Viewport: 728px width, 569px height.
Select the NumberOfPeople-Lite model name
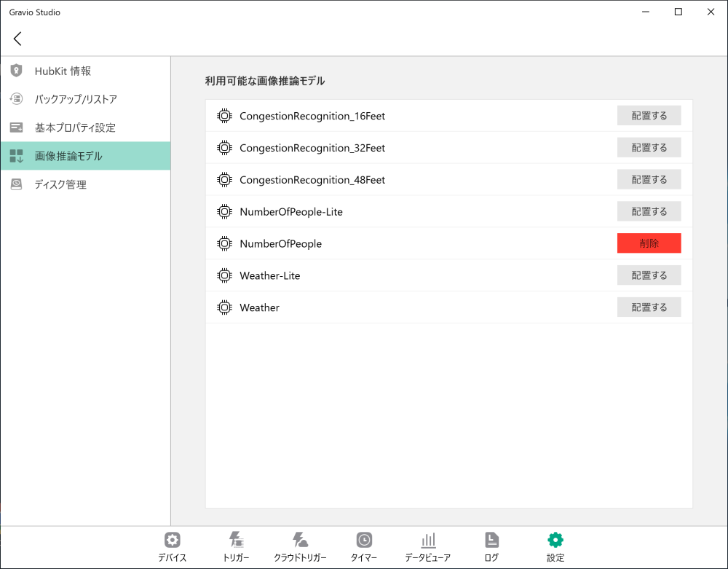tap(291, 212)
